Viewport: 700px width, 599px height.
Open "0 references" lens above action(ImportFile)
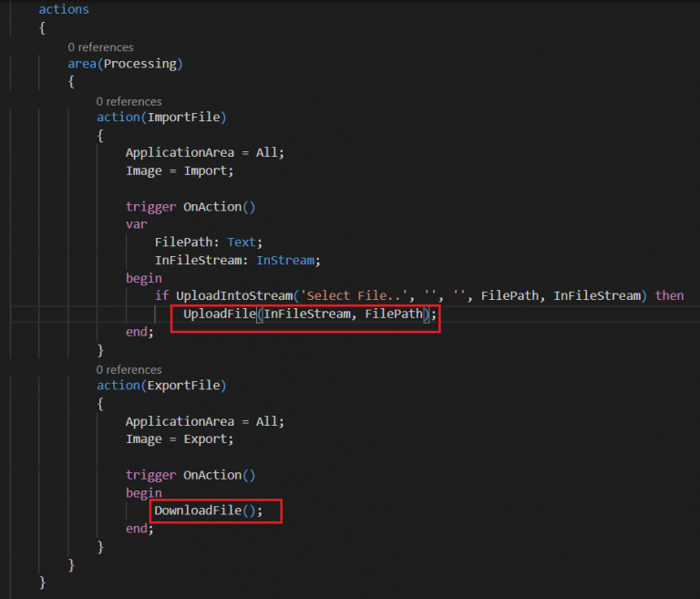click(x=129, y=101)
